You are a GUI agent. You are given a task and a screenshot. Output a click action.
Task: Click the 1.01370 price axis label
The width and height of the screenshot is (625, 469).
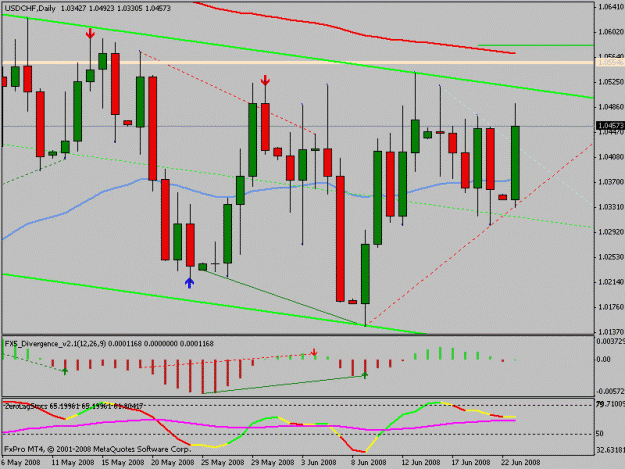(610, 332)
